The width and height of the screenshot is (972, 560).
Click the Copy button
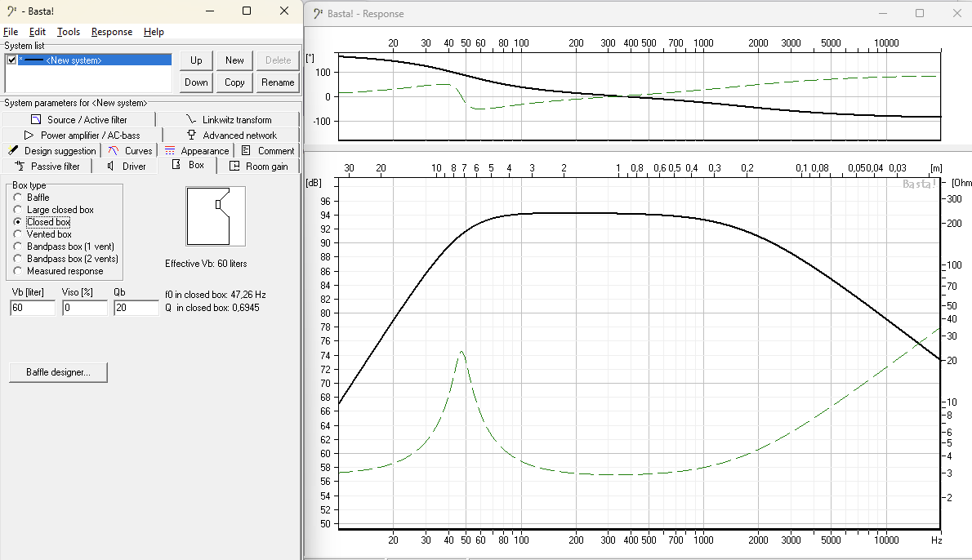pyautogui.click(x=234, y=82)
